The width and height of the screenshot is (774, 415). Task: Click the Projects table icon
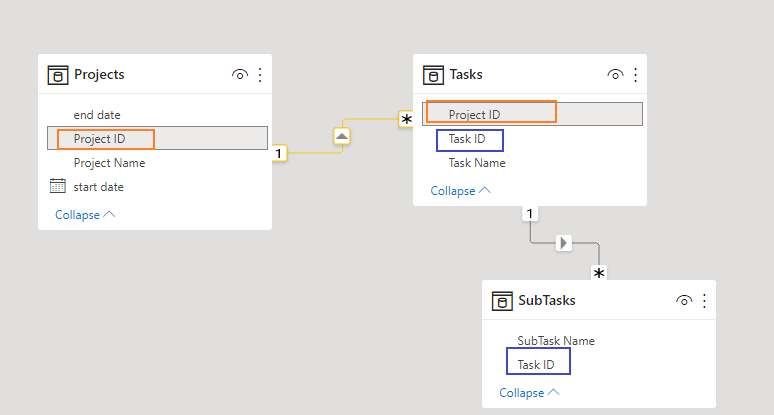pos(58,75)
